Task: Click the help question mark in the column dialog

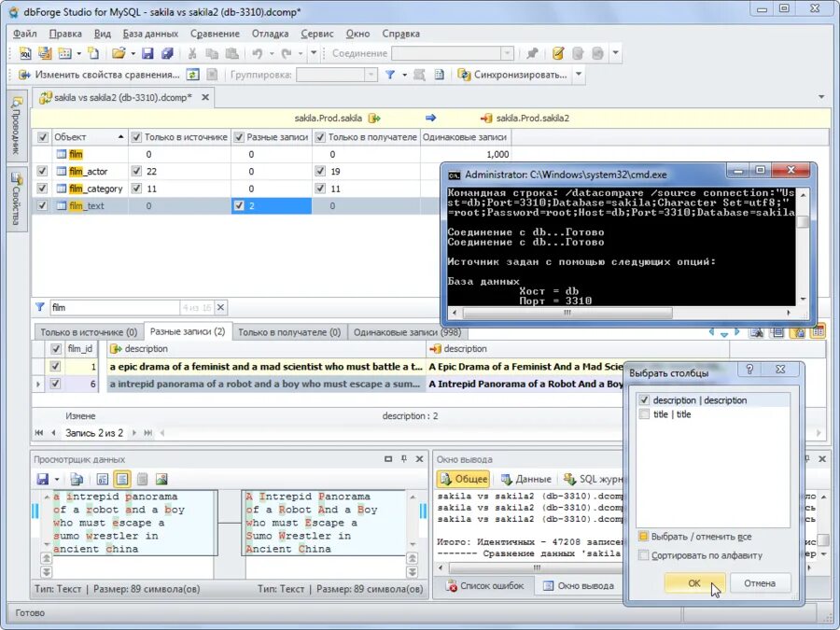Action: [750, 369]
